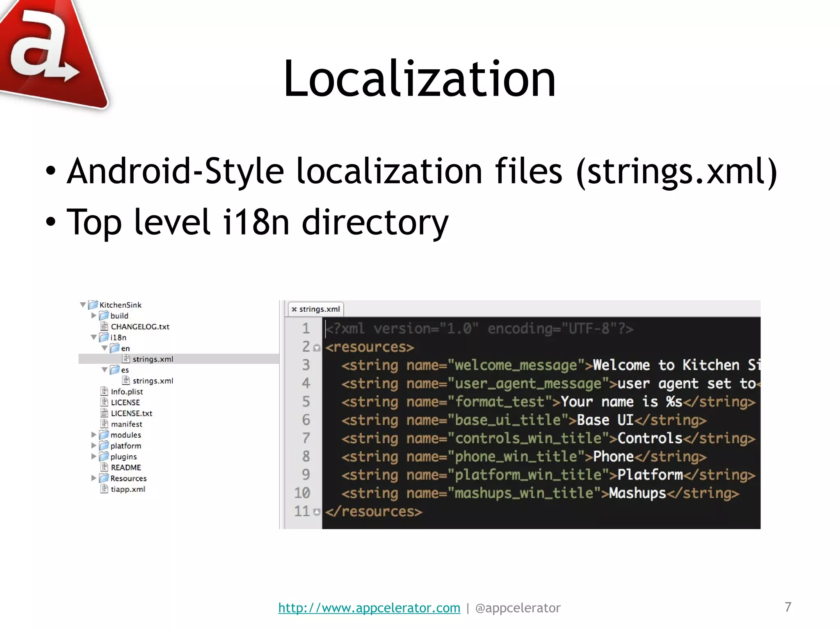Select the i18n folder label
This screenshot has height=630, width=840.
pos(118,337)
